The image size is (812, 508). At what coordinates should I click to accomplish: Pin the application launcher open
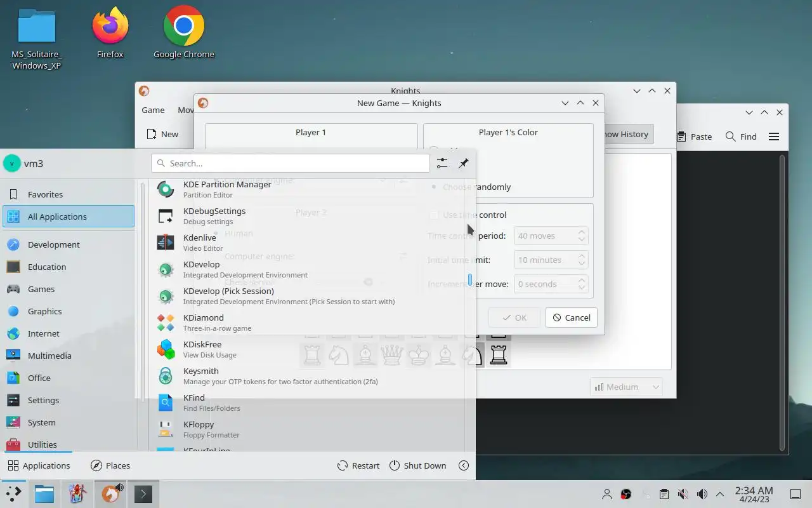464,163
